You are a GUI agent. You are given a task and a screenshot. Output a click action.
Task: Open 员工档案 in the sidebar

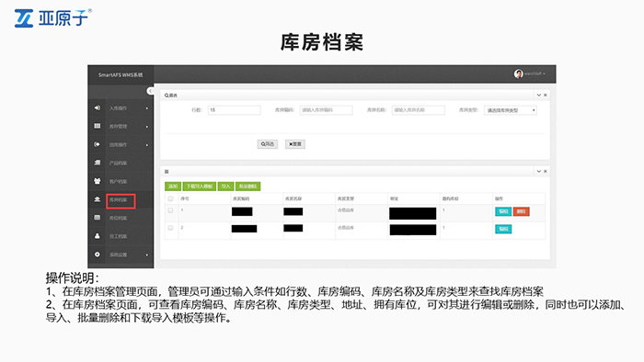[x=119, y=236]
